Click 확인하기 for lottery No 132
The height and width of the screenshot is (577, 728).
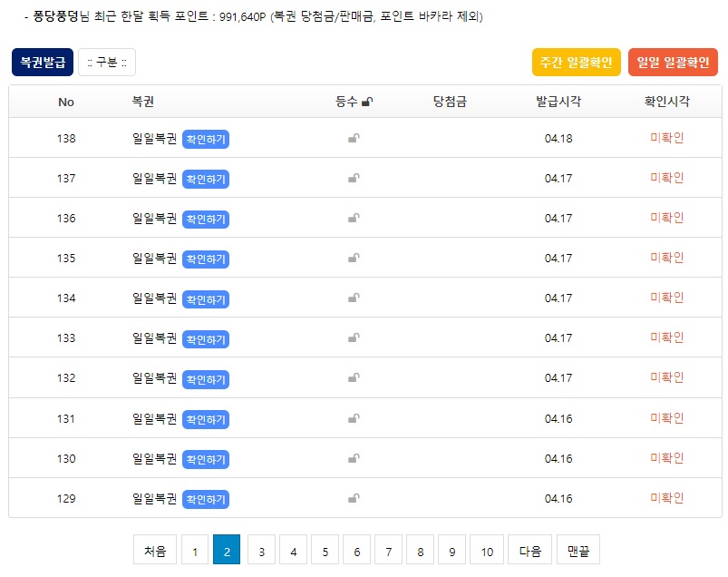tap(206, 379)
